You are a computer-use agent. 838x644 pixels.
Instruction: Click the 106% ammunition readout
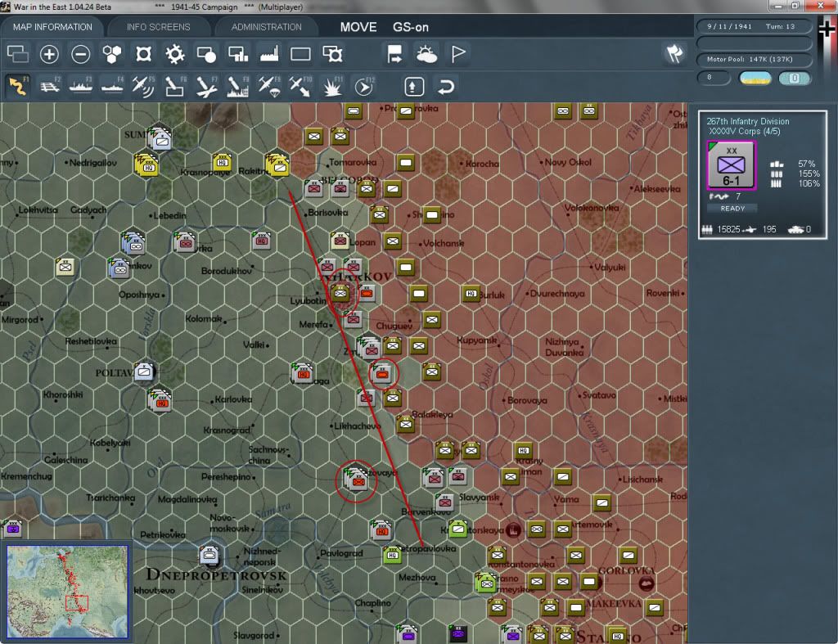[x=809, y=183]
